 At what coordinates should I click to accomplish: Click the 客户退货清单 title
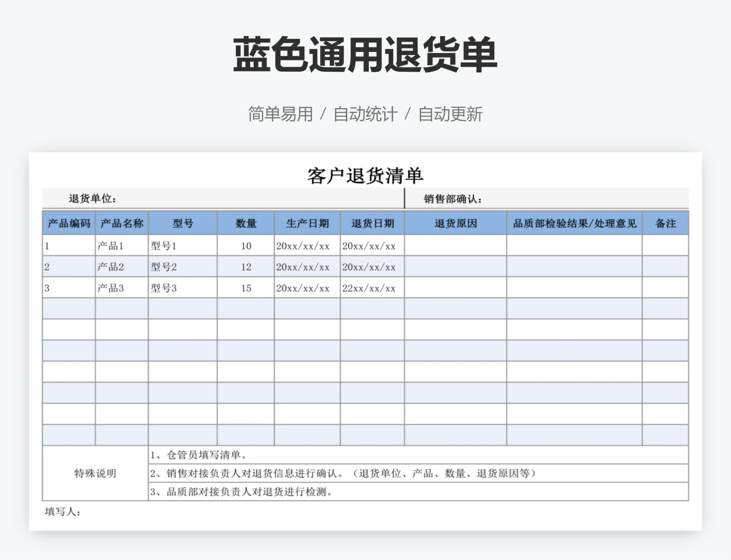pyautogui.click(x=365, y=176)
